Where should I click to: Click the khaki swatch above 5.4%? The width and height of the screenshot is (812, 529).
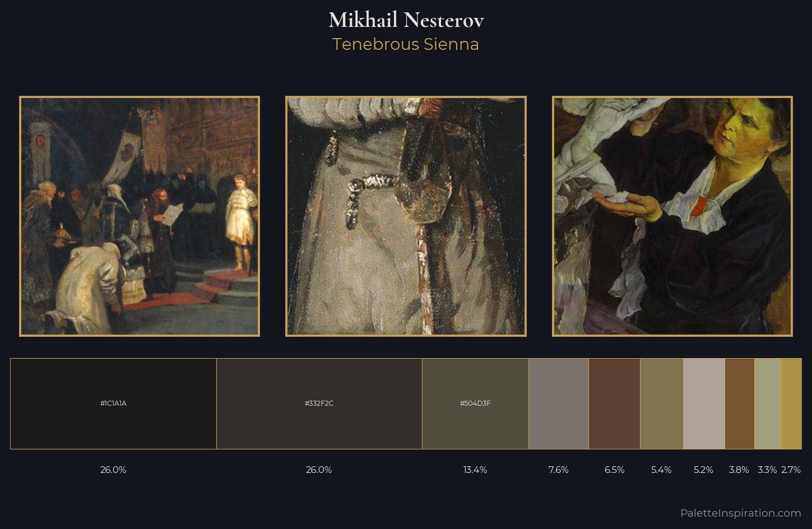(661, 403)
